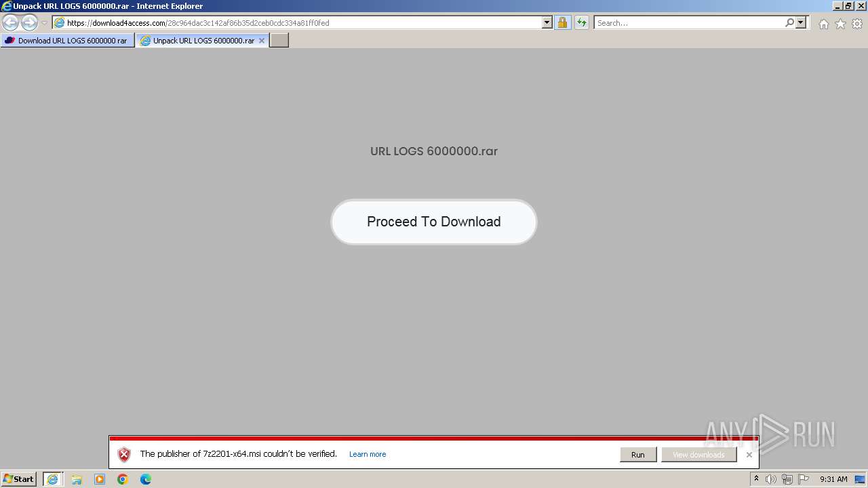Image resolution: width=868 pixels, height=488 pixels.
Task: Restore down the Internet Explorer window
Action: (848, 6)
